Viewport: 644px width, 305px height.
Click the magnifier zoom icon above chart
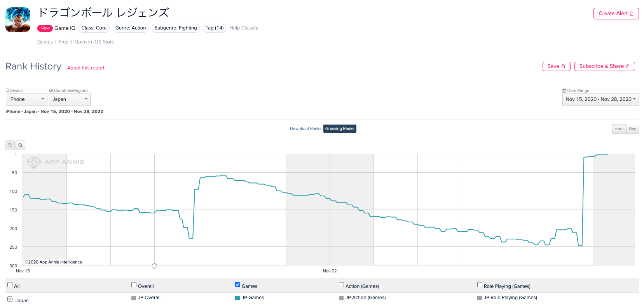21,145
